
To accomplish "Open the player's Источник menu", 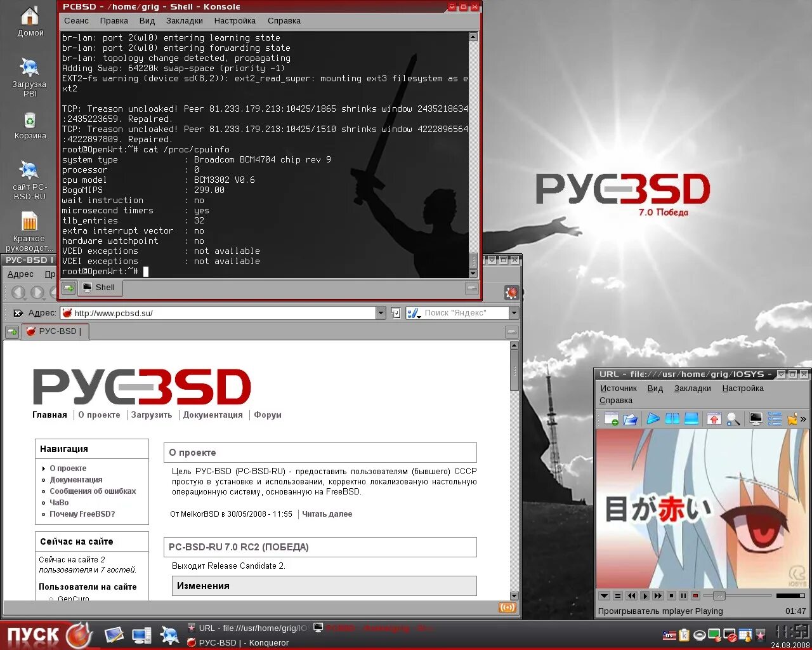I will click(619, 388).
